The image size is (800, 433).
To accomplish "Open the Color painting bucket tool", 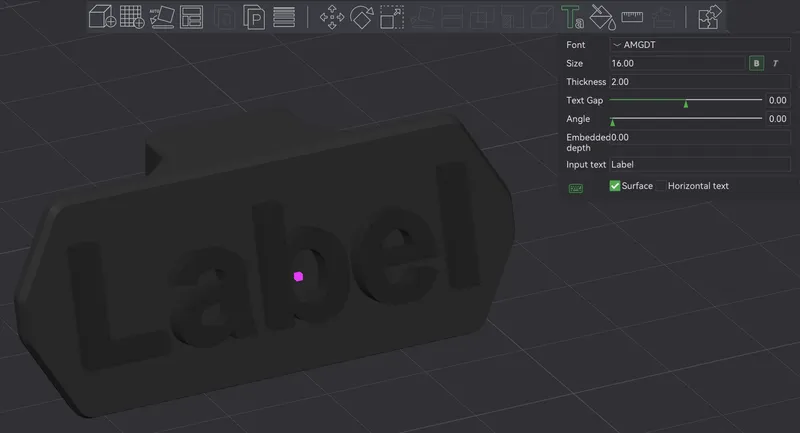I will pyautogui.click(x=602, y=17).
